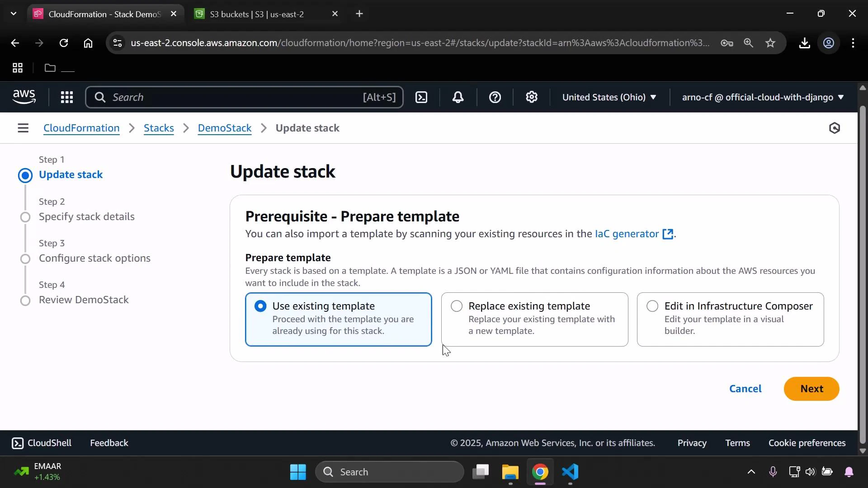Select Edit in Infrastructure Composer option
Image resolution: width=868 pixels, height=488 pixels.
point(652,306)
